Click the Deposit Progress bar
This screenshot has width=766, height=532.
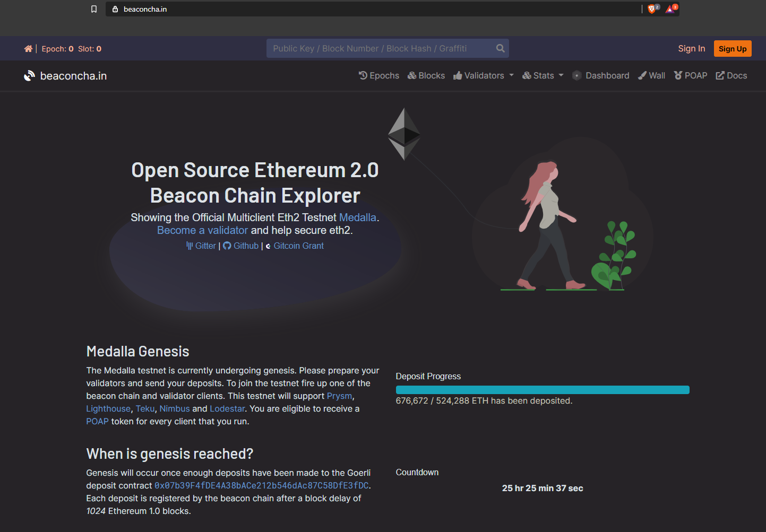543,390
